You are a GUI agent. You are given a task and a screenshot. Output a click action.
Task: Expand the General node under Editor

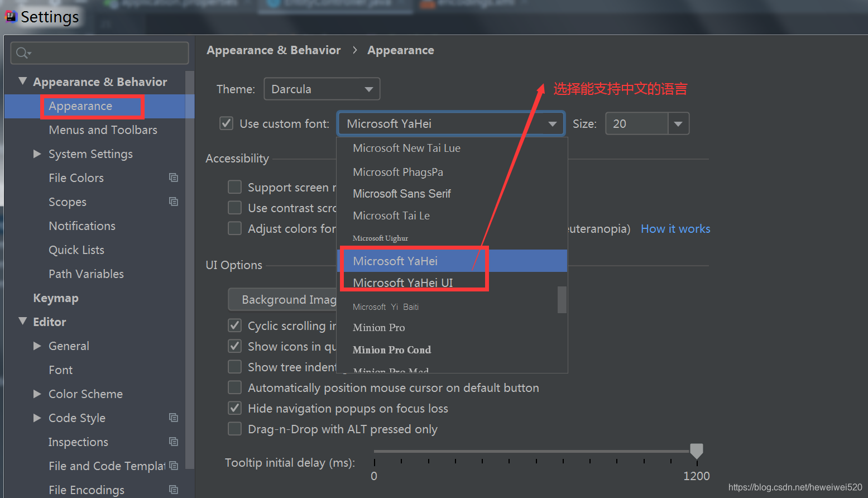pyautogui.click(x=37, y=346)
